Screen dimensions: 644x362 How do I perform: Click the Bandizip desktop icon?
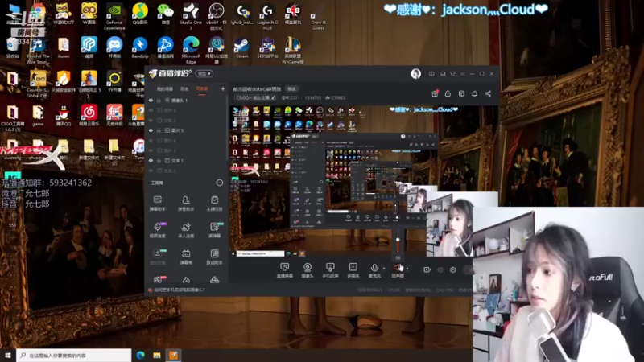pos(140,48)
